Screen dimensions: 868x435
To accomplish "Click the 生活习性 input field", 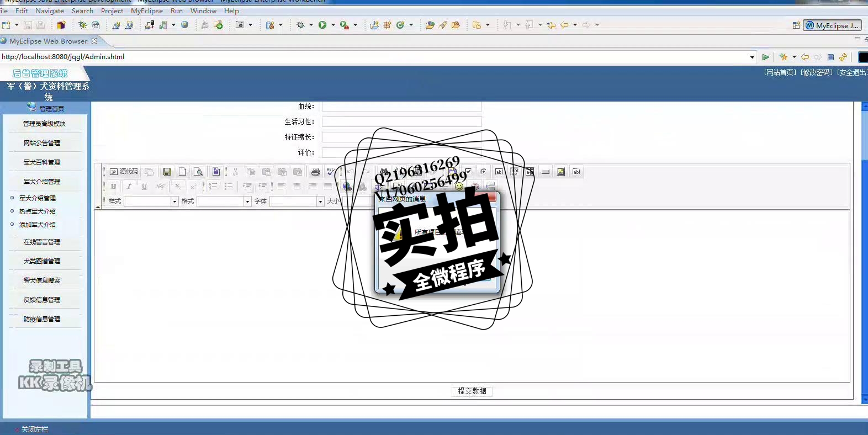I will 402,121.
